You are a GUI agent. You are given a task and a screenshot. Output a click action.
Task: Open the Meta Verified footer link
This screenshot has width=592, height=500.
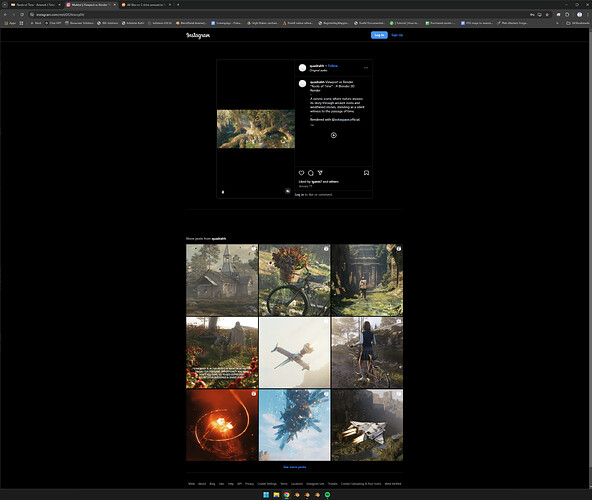[393, 484]
